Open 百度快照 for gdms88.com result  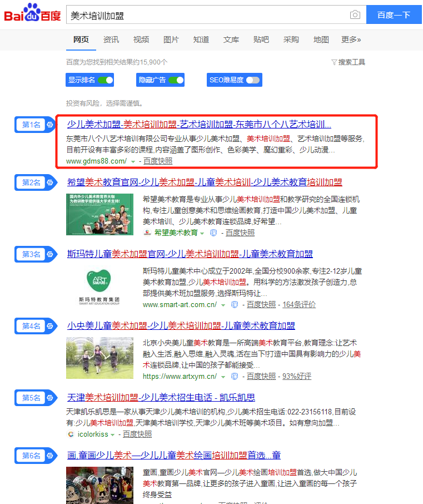click(158, 161)
